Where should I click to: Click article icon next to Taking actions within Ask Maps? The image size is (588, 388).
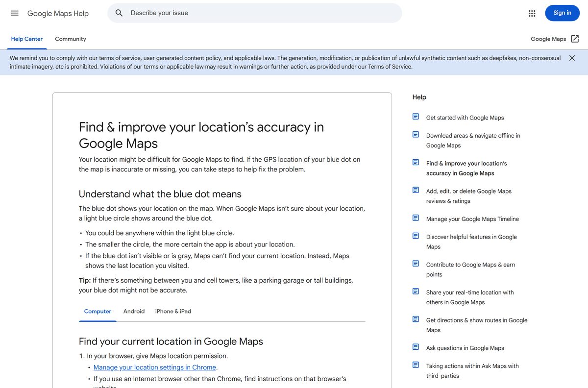tap(416, 365)
